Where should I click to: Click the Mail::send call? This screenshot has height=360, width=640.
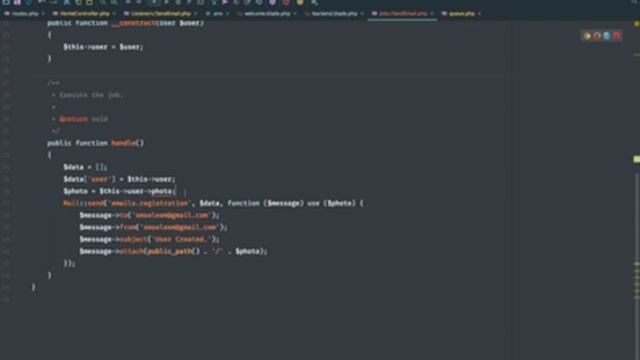pos(83,203)
